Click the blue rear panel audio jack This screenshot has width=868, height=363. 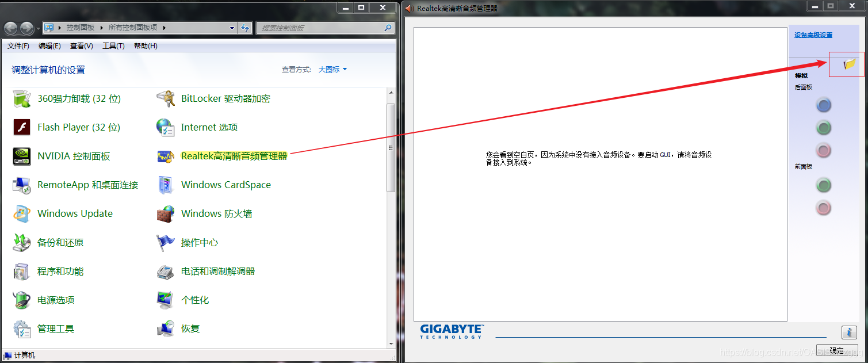pos(824,105)
